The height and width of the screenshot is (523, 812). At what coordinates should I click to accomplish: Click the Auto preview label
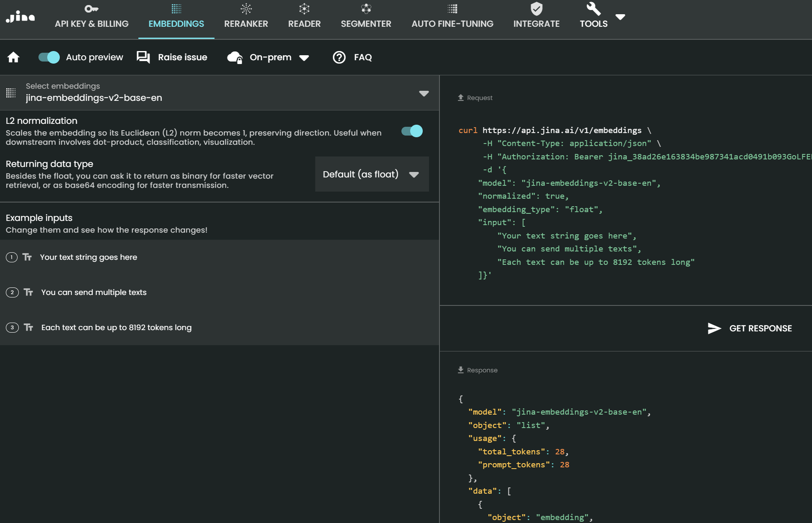click(x=94, y=57)
